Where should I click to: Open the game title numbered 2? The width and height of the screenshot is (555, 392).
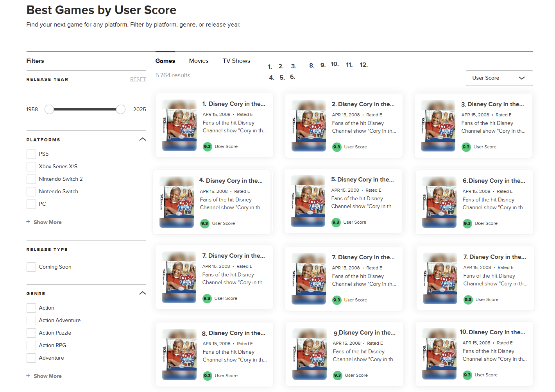click(x=363, y=104)
